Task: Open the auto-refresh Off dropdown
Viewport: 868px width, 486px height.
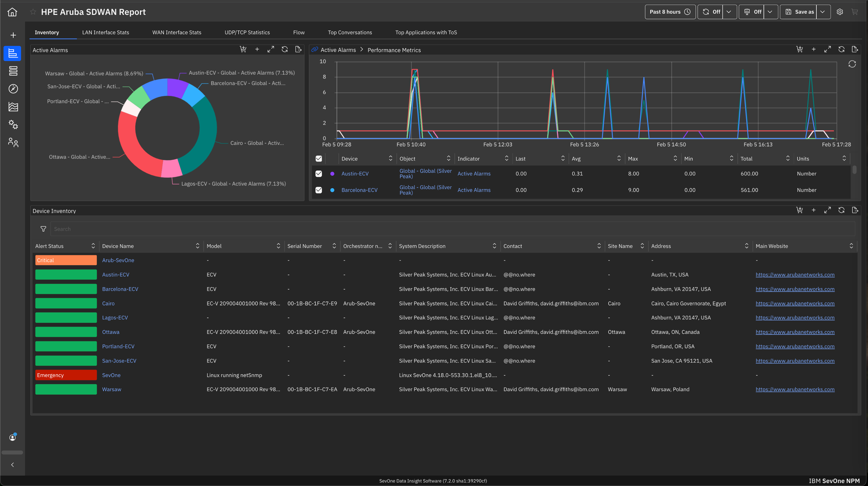Action: click(729, 11)
